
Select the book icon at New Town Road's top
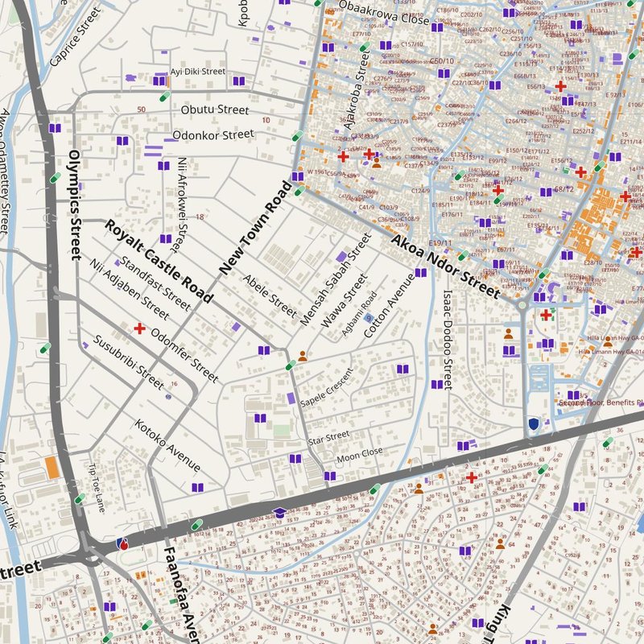coord(298,177)
